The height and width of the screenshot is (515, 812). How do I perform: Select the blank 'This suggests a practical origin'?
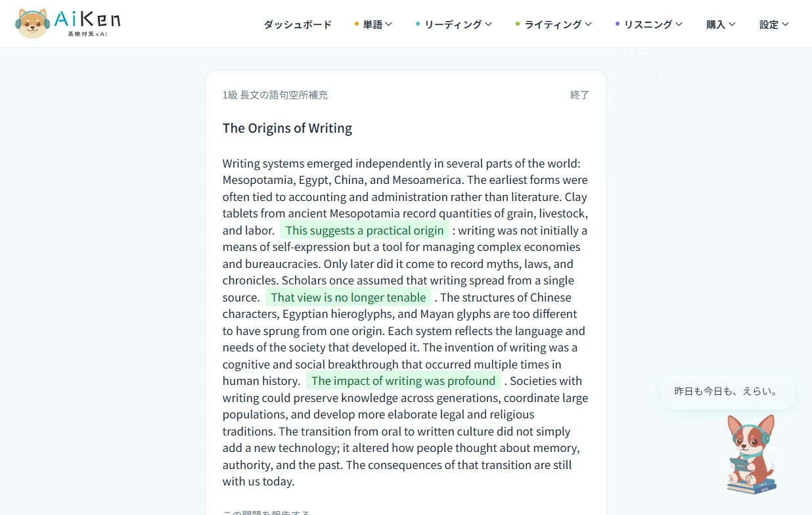tap(365, 231)
